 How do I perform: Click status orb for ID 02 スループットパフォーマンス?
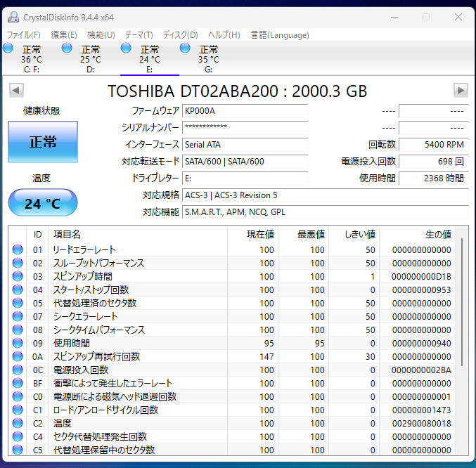pyautogui.click(x=18, y=263)
